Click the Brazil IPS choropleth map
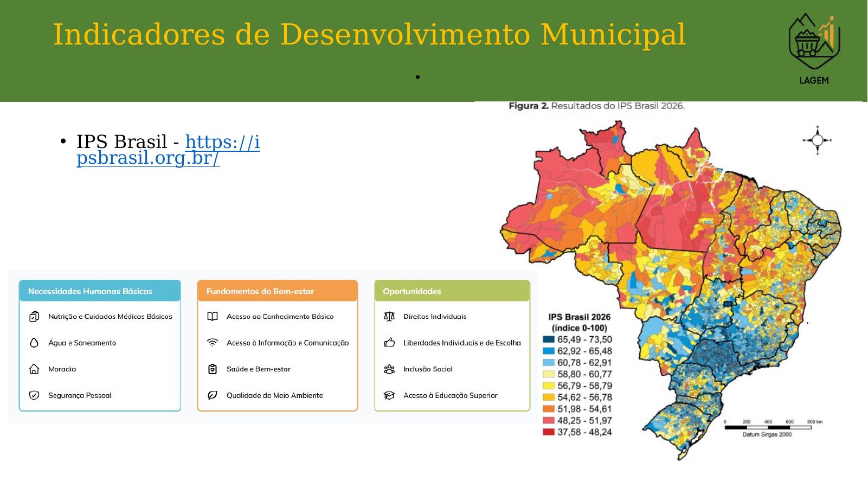The image size is (868, 488). click(671, 290)
